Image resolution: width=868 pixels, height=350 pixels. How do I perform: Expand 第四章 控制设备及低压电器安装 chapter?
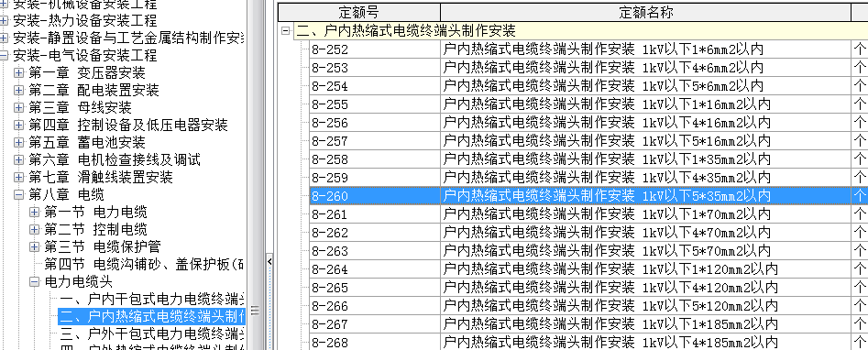(x=19, y=126)
